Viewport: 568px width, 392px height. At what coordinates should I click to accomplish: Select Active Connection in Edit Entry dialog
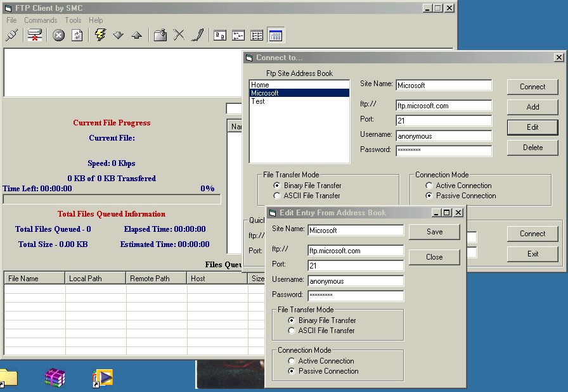[292, 361]
